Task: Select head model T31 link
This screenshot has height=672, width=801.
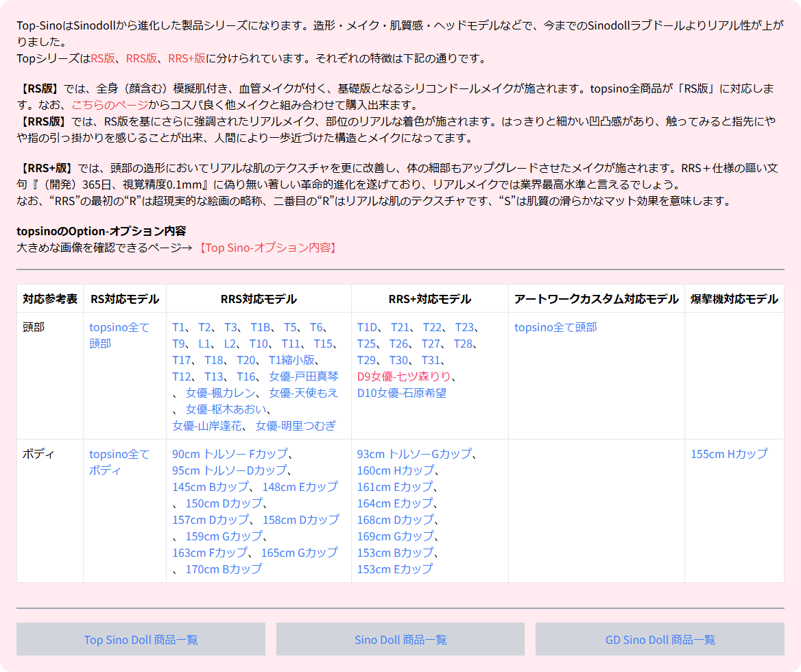Action: tap(431, 360)
